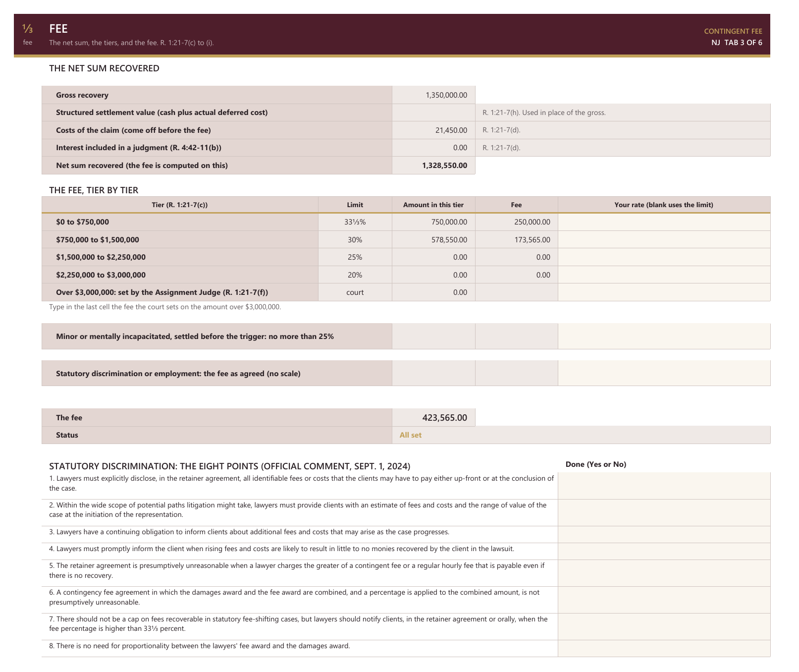
Task: Select the 173,565.00 fee cell
Action: coord(517,240)
